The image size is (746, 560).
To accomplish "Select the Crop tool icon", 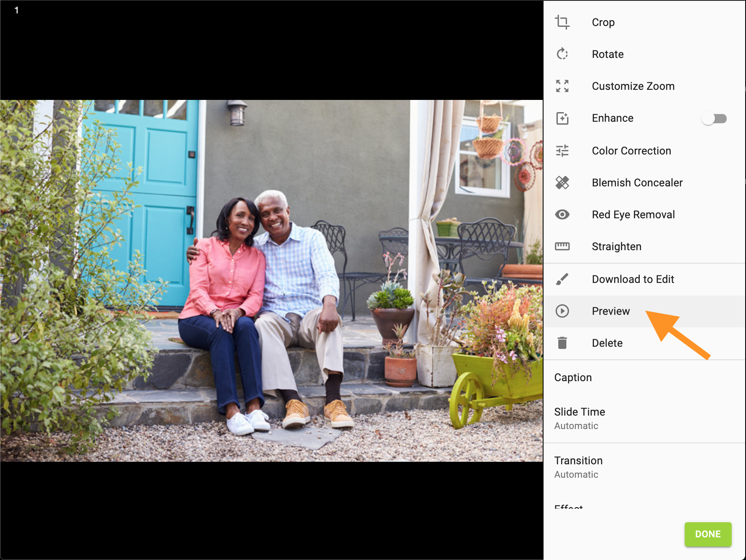I will click(x=562, y=22).
